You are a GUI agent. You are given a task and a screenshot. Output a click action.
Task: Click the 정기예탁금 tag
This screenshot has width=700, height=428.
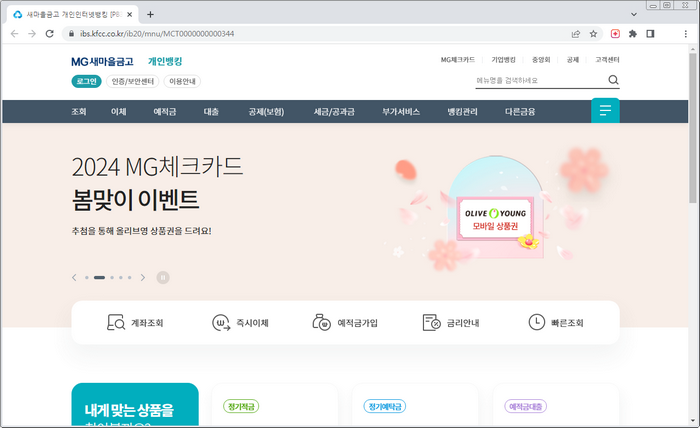(385, 407)
